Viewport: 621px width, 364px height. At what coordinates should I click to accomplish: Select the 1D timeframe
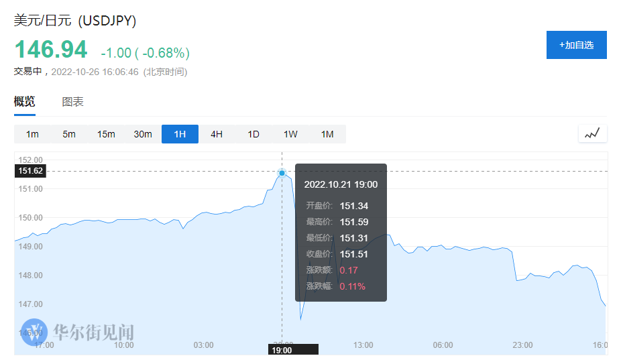[253, 134]
